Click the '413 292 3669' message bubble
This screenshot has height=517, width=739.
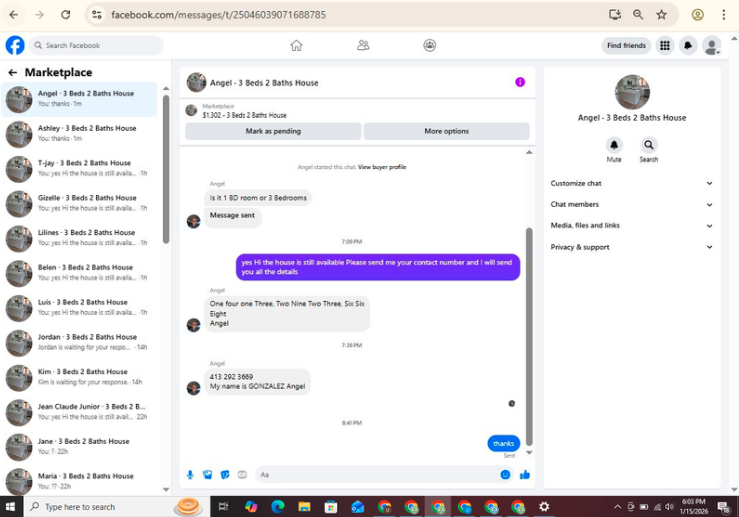coord(257,381)
